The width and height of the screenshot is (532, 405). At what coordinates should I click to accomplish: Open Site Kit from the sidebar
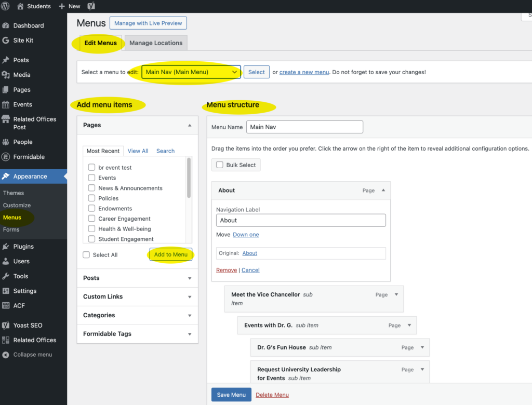click(23, 40)
